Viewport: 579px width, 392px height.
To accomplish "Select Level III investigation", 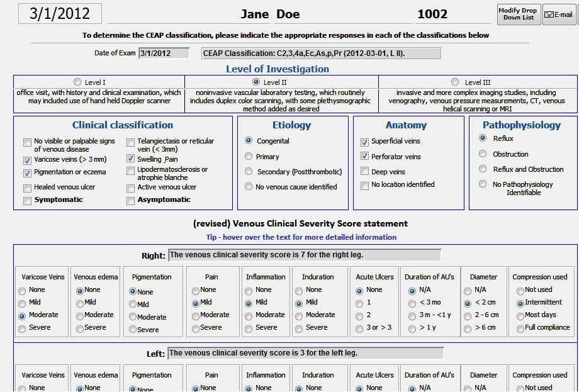I will coord(455,82).
